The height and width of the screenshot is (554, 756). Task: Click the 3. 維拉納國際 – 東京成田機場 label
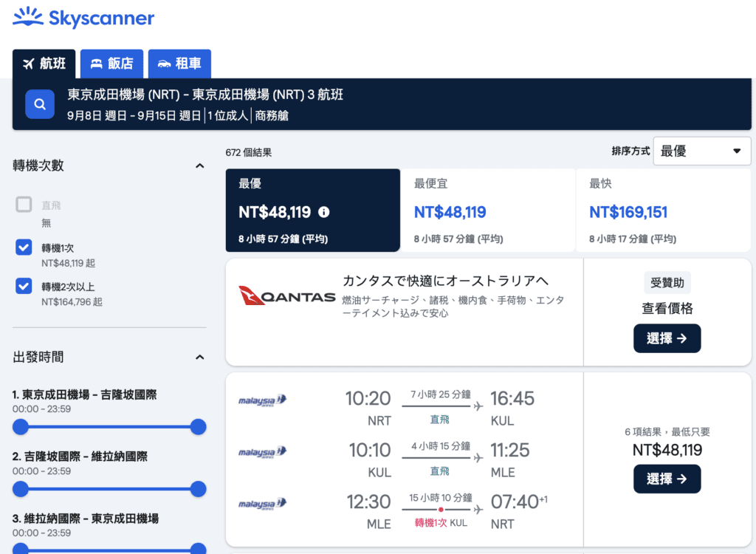click(86, 519)
